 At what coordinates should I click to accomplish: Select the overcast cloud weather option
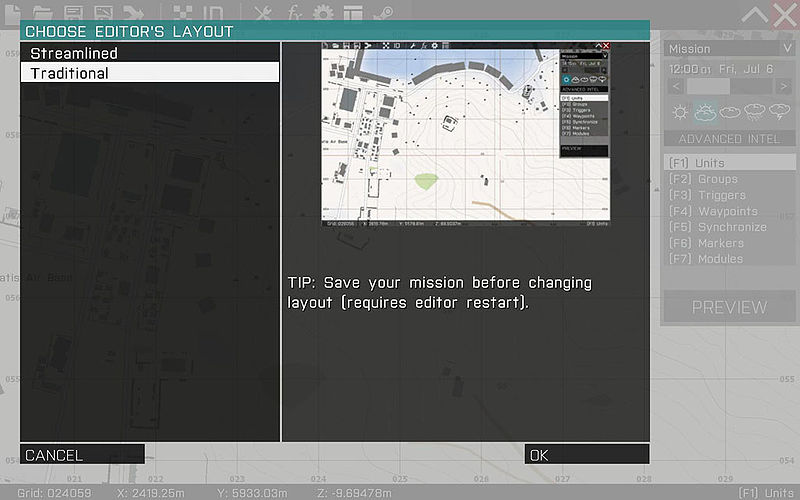730,112
